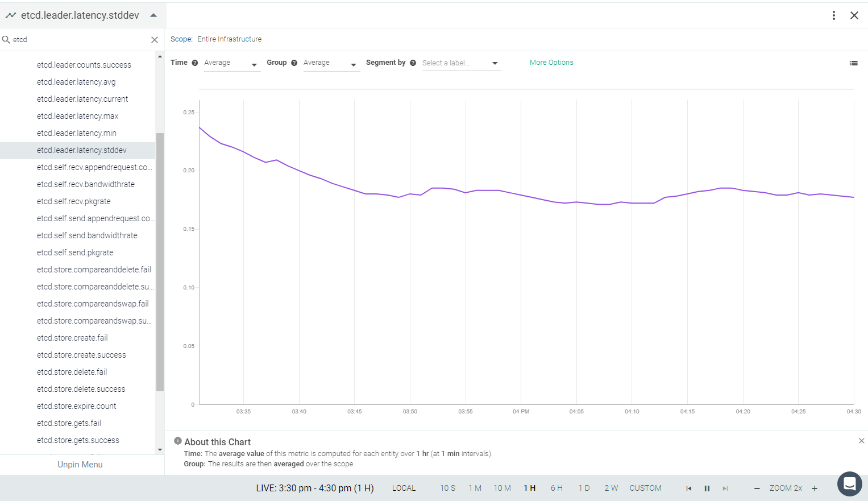Select the 10 S time range
Image resolution: width=868 pixels, height=501 pixels.
click(448, 488)
